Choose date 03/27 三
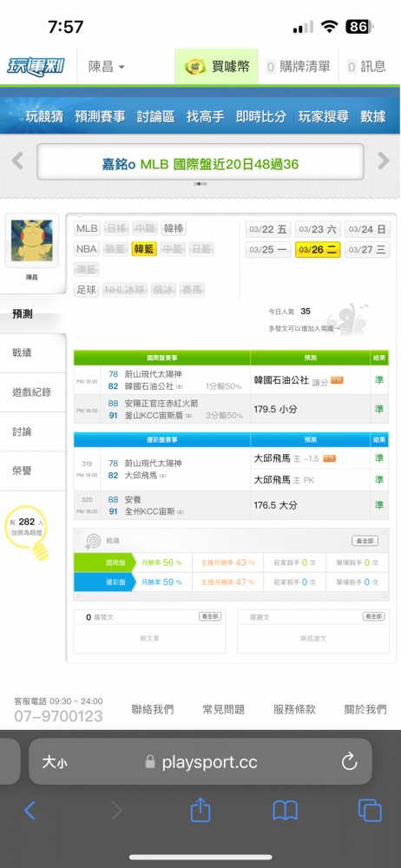Image resolution: width=401 pixels, height=868 pixels. coord(366,250)
